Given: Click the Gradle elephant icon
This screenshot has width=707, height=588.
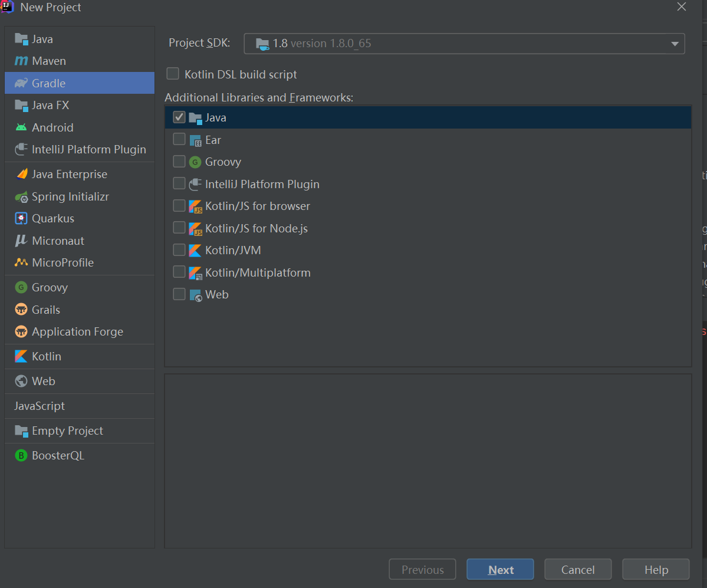Looking at the screenshot, I should 21,83.
